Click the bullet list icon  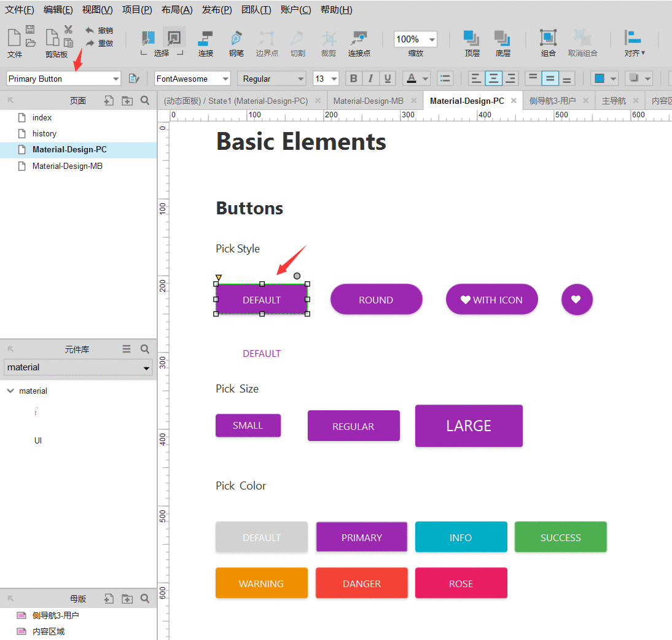(x=445, y=79)
